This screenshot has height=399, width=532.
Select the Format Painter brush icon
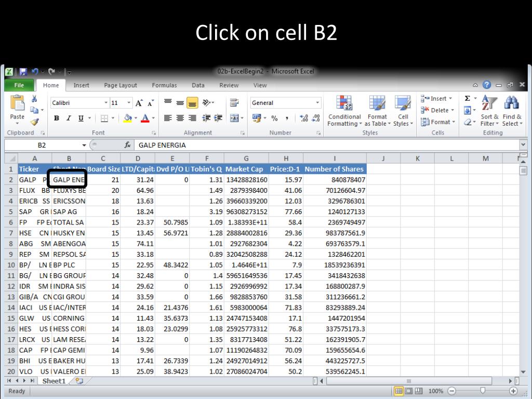35,122
